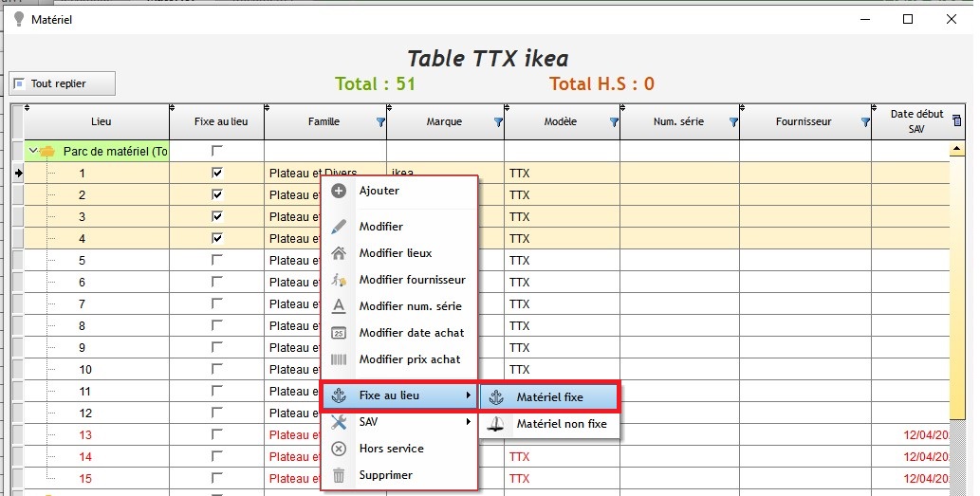Select the row indicator for row 1
Screen dimensions: 980x496
[x=17, y=173]
